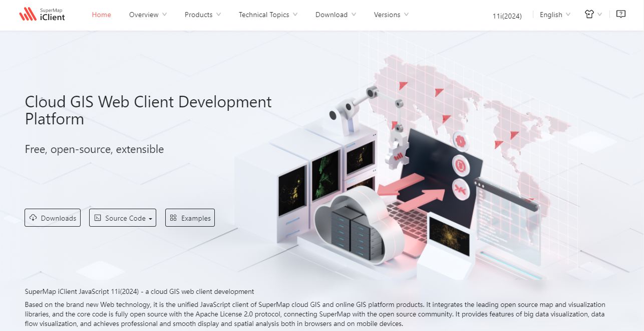Open the English language selector
644x331 pixels.
[555, 15]
